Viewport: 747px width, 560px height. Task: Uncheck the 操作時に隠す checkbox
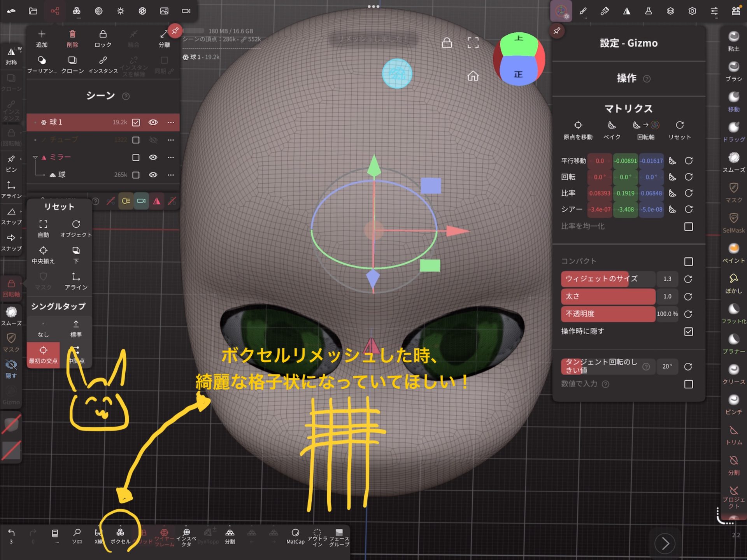[x=688, y=332]
